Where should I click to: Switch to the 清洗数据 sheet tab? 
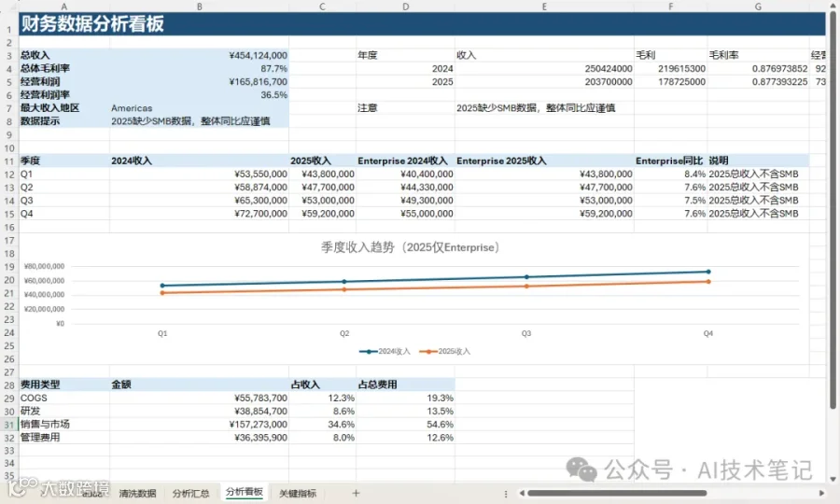(x=138, y=494)
